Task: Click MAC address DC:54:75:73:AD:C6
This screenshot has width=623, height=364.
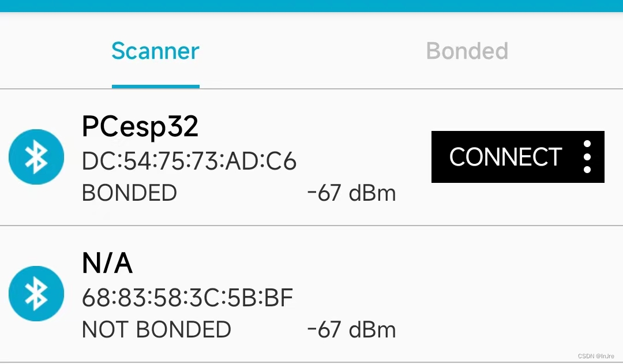Action: 189,162
